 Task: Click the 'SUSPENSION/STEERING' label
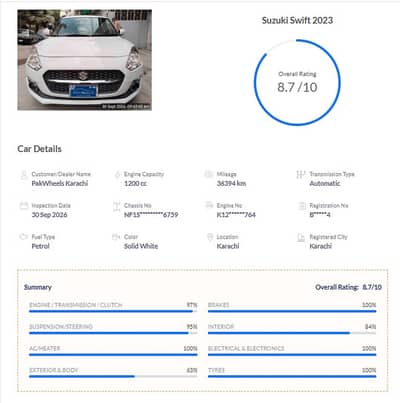pos(61,327)
